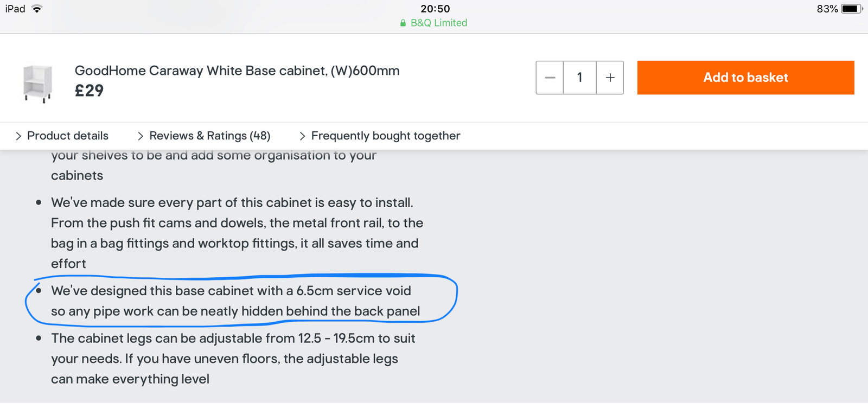
Task: Click the adjustable cabinet legs bullet text
Action: [x=233, y=359]
